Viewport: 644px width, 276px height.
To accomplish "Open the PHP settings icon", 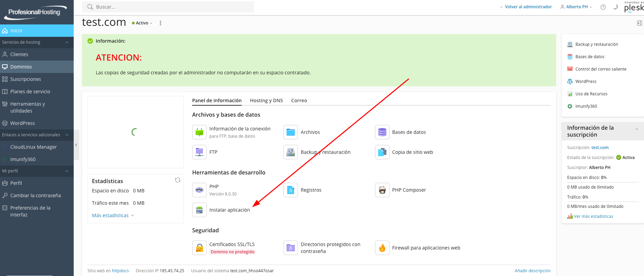I will [199, 190].
